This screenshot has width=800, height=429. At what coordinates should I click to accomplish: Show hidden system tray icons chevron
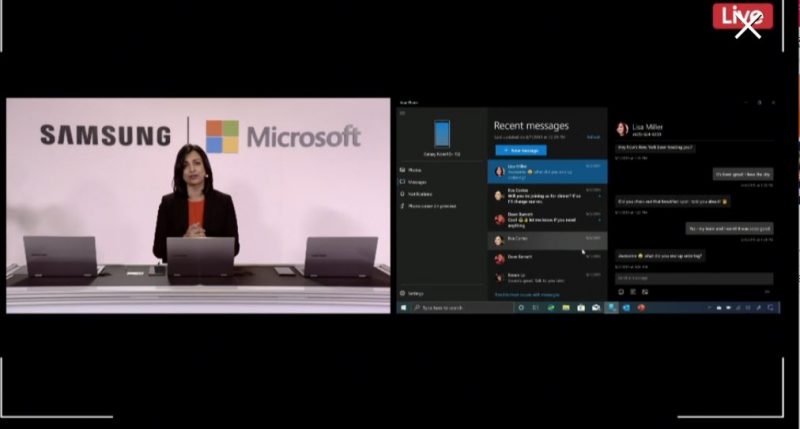[x=709, y=308]
